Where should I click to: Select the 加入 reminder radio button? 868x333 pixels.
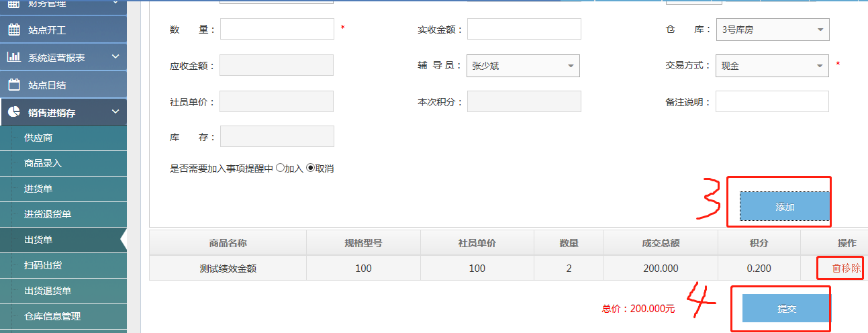[280, 169]
